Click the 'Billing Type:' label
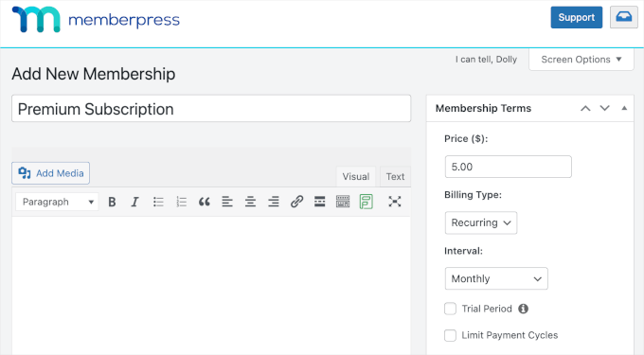The width and height of the screenshot is (644, 355). [473, 195]
